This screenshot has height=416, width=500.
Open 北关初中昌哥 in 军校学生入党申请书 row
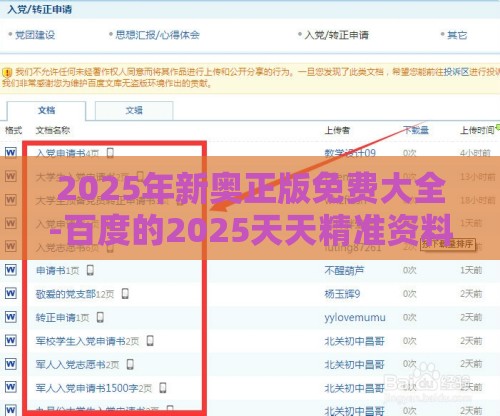tap(354, 341)
